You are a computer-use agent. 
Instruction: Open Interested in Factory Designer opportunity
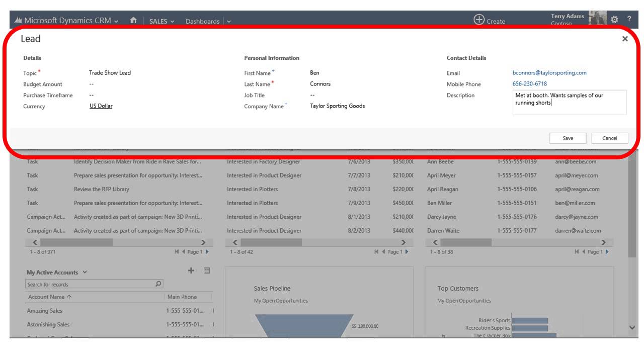[263, 162]
